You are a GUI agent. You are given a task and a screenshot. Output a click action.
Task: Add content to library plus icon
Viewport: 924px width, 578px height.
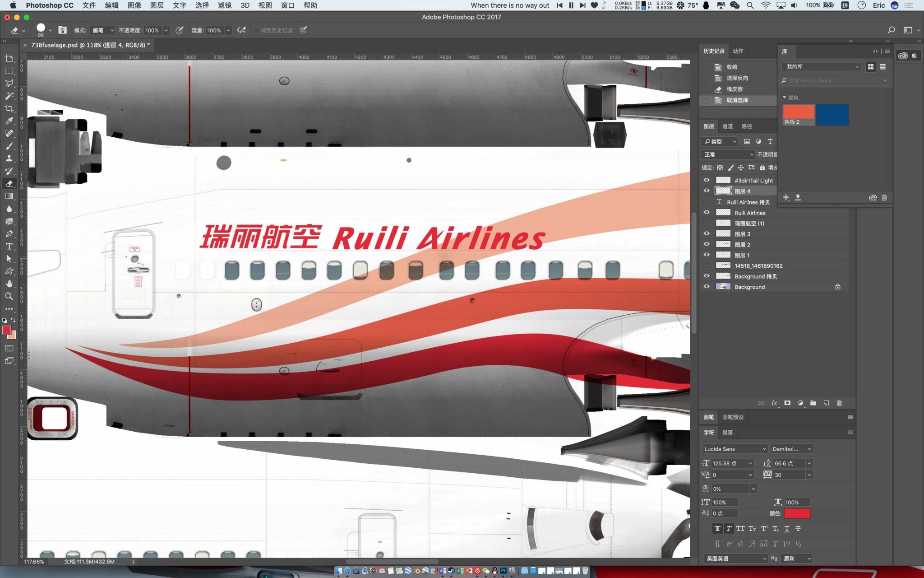(x=786, y=197)
